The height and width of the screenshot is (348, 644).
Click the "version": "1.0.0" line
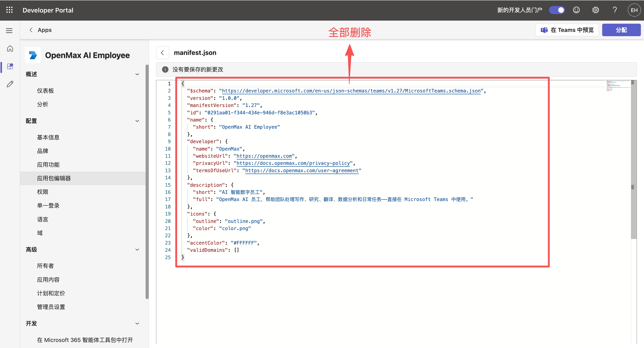click(214, 98)
